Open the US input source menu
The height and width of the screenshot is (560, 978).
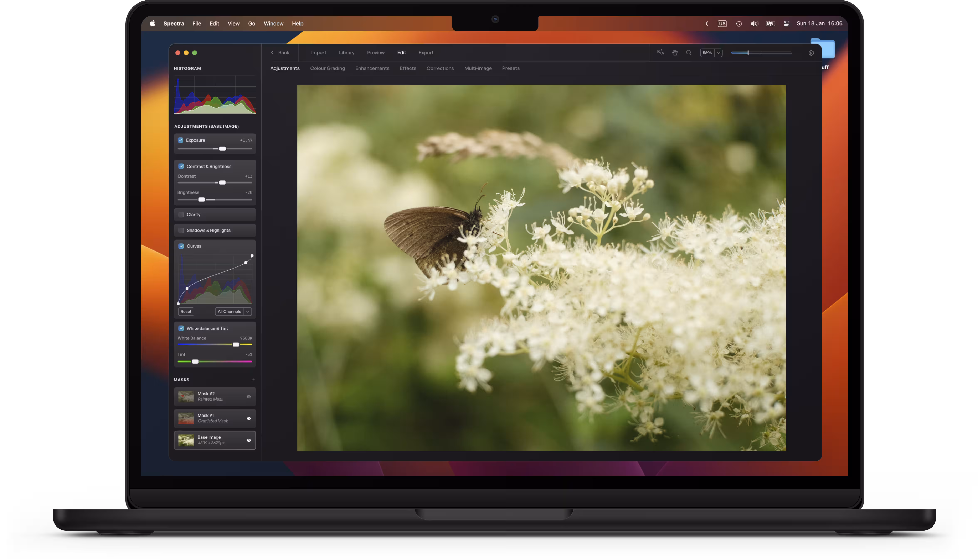(x=722, y=23)
